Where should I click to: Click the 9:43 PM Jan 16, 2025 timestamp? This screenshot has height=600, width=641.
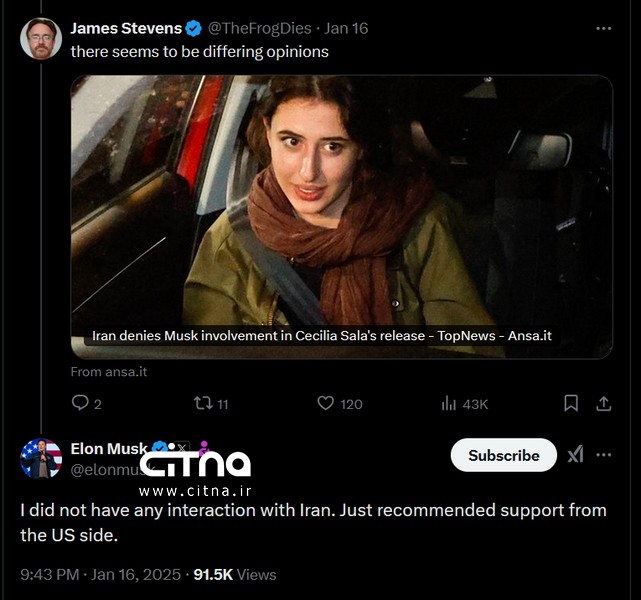(100, 575)
